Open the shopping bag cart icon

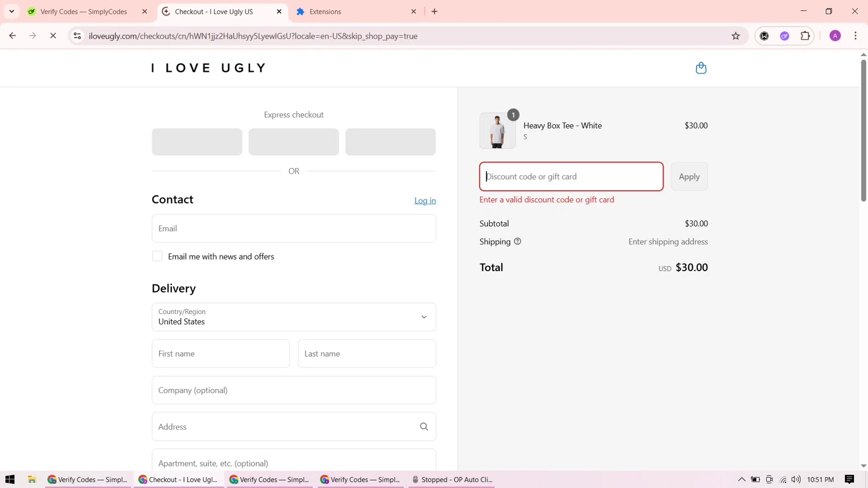[701, 68]
